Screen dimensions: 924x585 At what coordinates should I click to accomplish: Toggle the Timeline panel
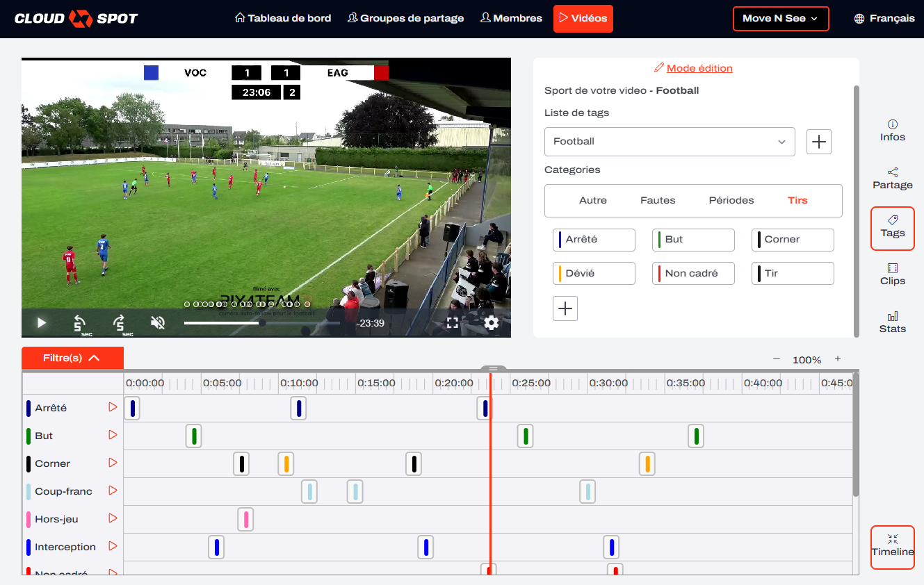point(892,546)
